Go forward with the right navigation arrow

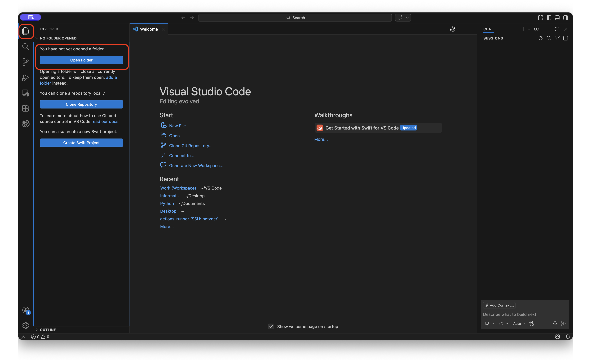192,18
